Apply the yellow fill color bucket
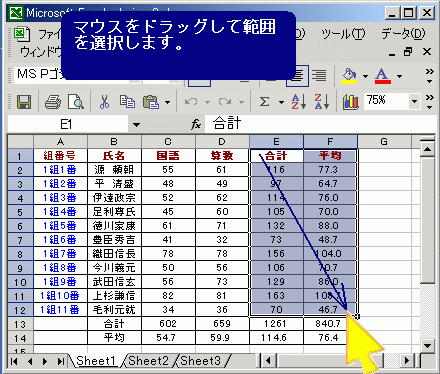The image size is (440, 374). pos(349,76)
